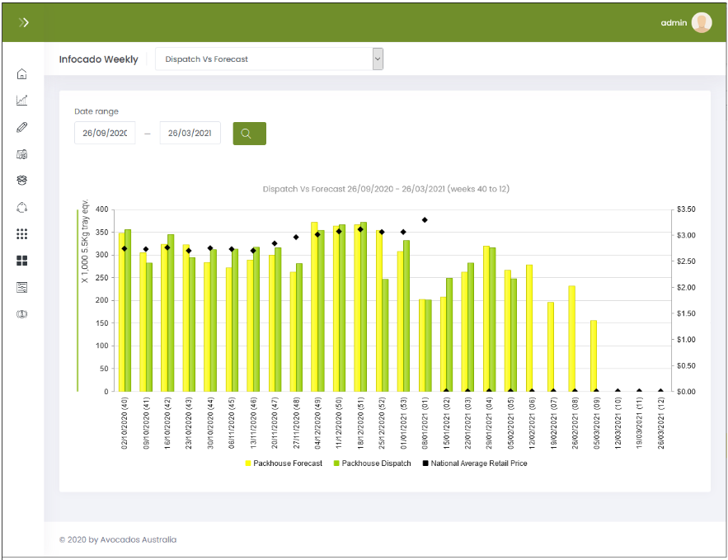Click the info help icon at sidebar bottom
The height and width of the screenshot is (560, 728).
pos(22,313)
